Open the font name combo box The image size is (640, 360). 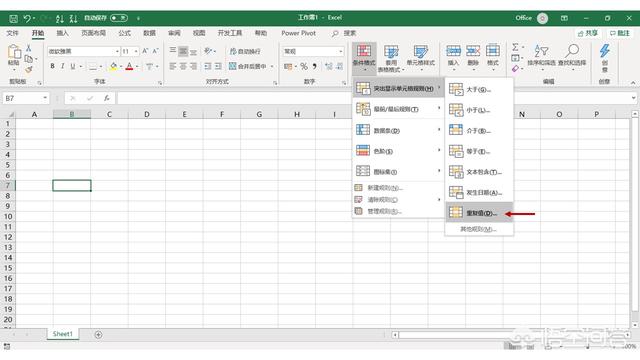tap(83, 51)
